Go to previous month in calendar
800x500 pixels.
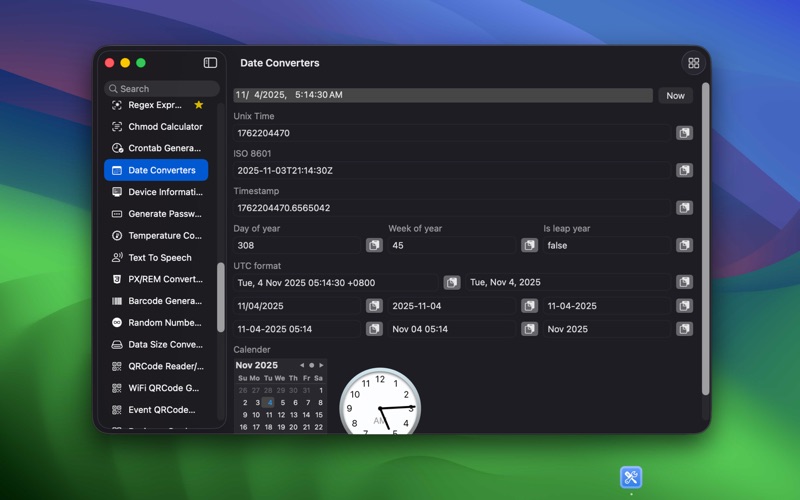(302, 366)
